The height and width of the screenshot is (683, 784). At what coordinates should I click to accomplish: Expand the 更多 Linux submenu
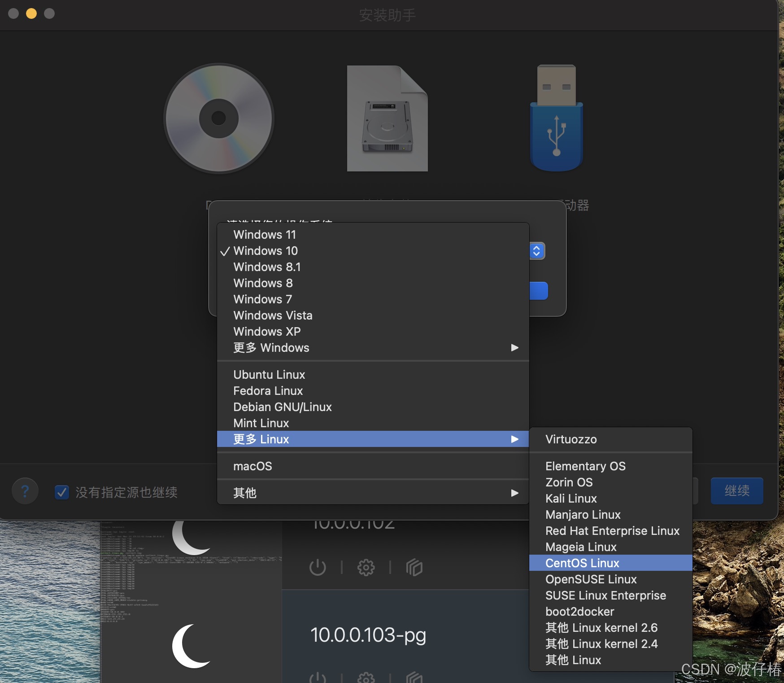tap(373, 439)
